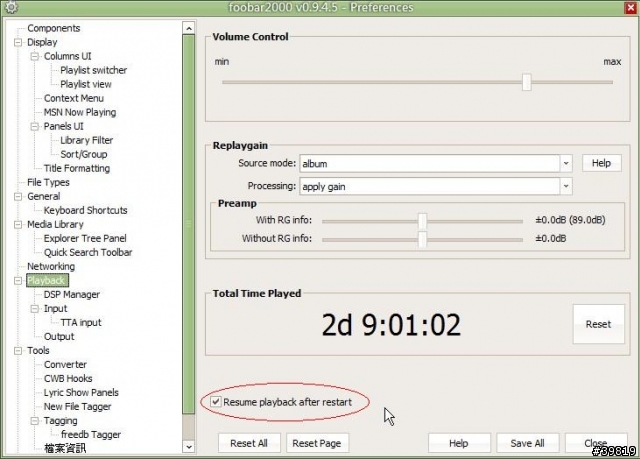Viewport: 640px width, 459px height.
Task: Open Keyboard Shortcuts page
Action: [x=86, y=211]
